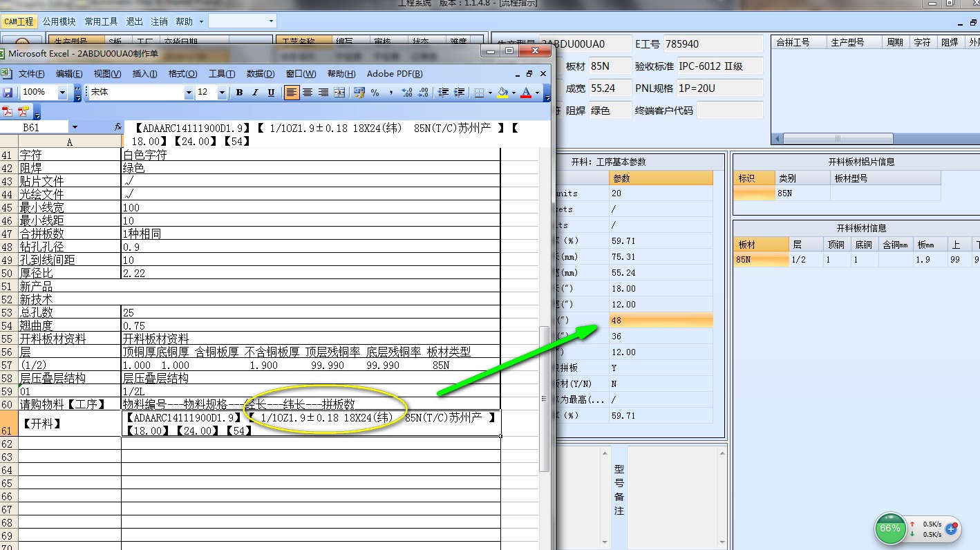Click 标识 column header in 开料板材铝片信息

[x=754, y=178]
